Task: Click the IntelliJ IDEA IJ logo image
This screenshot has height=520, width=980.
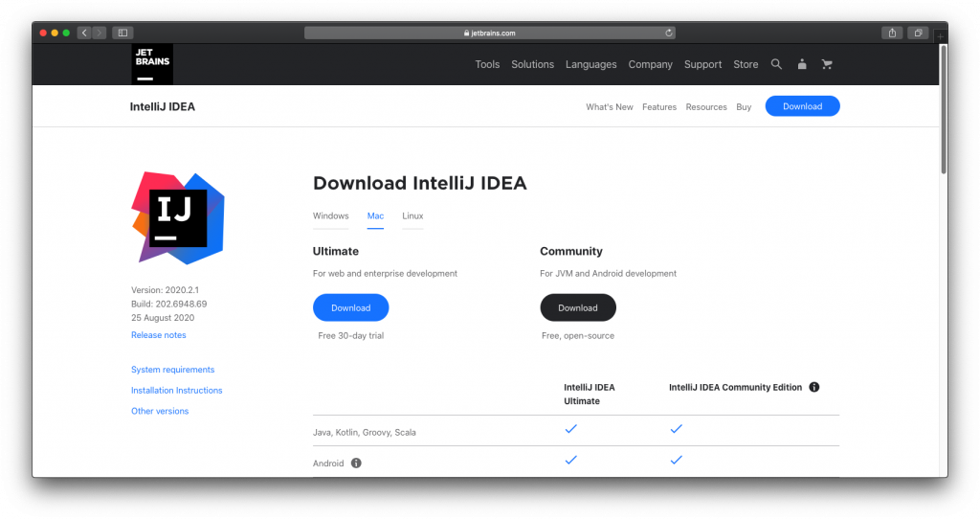Action: pos(178,217)
